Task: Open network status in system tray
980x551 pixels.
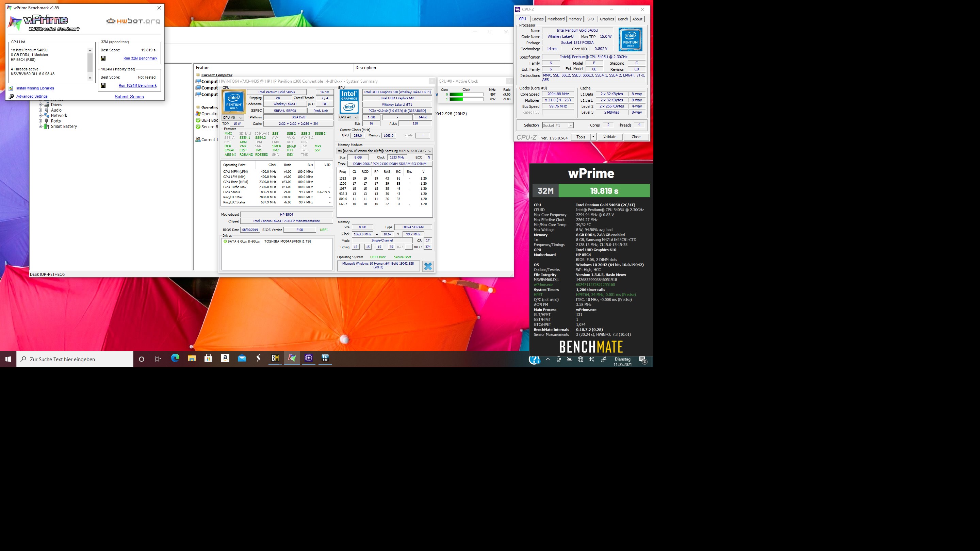Action: click(581, 360)
